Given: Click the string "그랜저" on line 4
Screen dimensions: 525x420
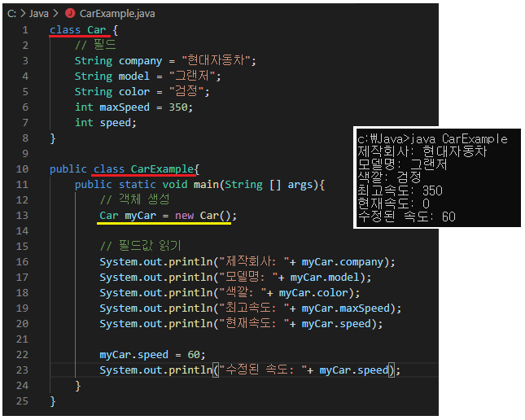Looking at the screenshot, I should tap(192, 76).
